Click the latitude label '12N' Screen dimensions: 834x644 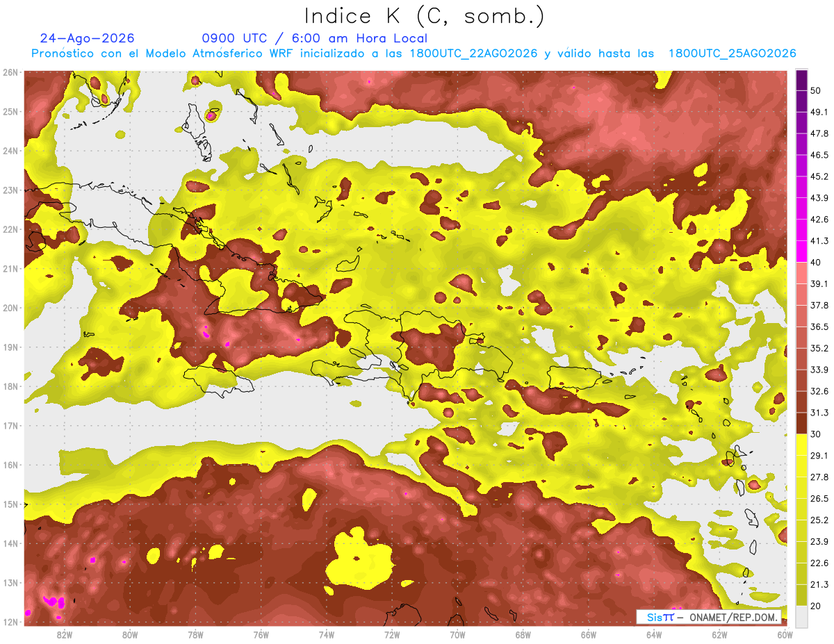pyautogui.click(x=10, y=622)
